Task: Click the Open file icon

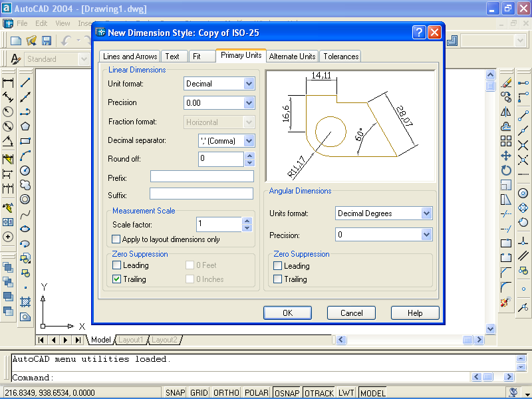Action: [31, 41]
